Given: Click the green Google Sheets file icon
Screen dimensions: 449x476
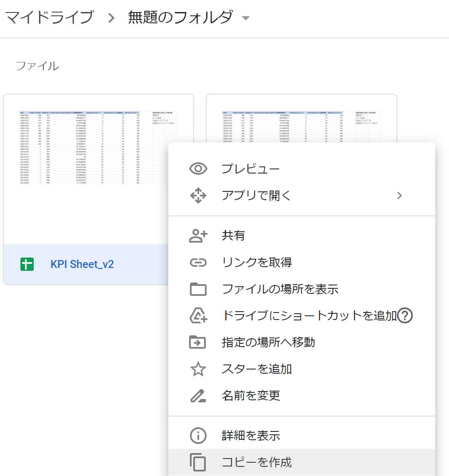Looking at the screenshot, I should point(27,264).
